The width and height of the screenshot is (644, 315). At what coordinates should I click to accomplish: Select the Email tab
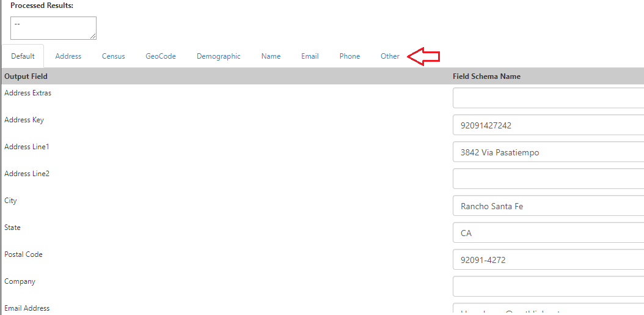coord(310,56)
